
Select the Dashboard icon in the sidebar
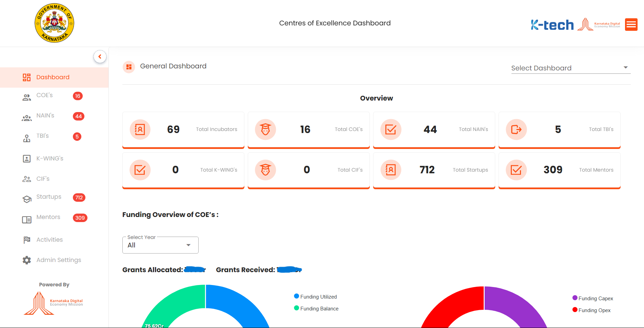(26, 77)
